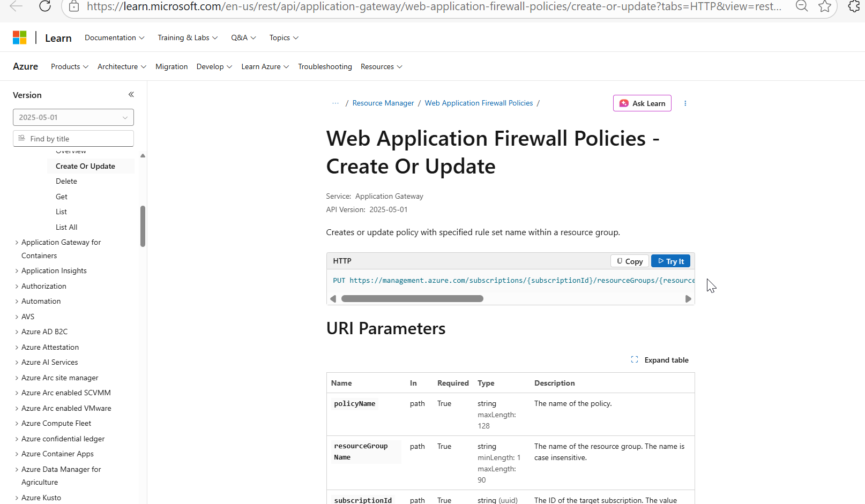Open Troubleshooting page

pyautogui.click(x=325, y=66)
